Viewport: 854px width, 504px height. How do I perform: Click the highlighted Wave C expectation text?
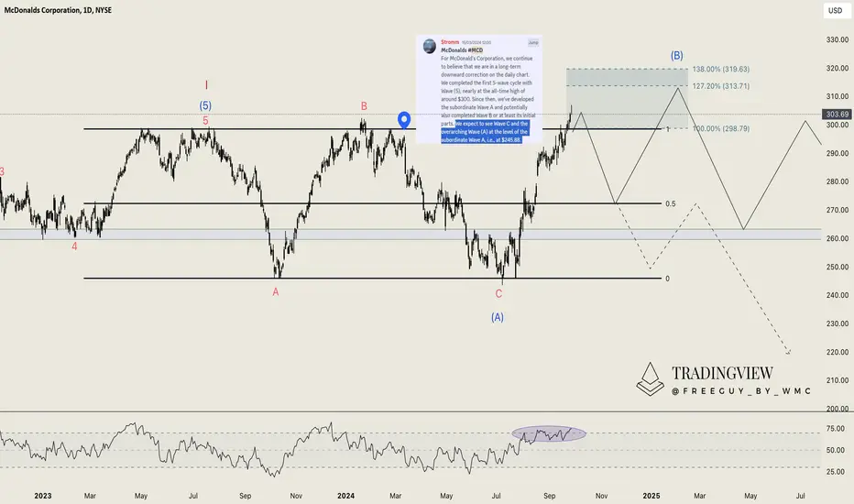(x=484, y=132)
